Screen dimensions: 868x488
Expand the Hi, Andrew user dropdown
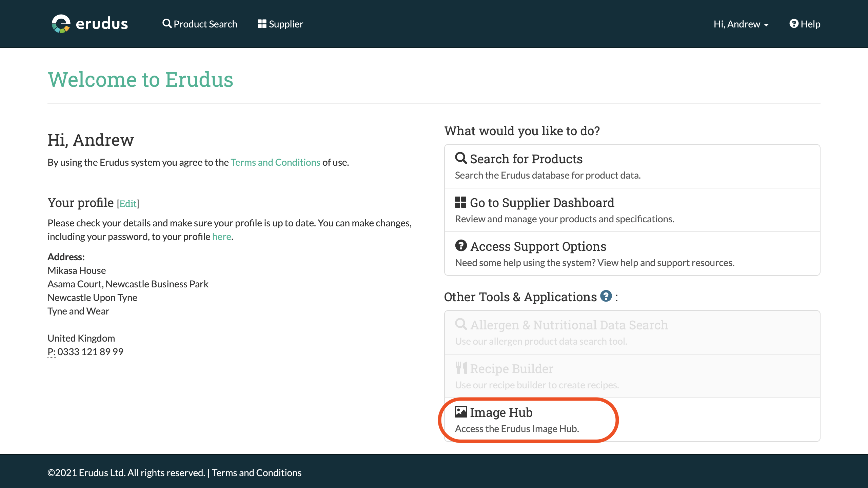[741, 24]
